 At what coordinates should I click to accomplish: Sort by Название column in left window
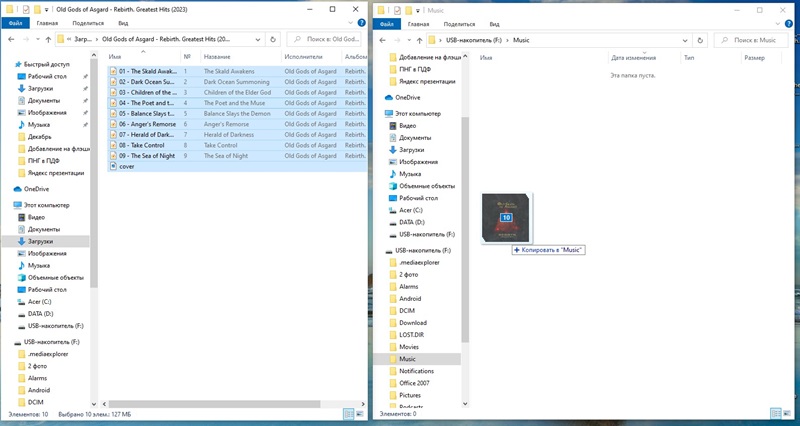[240, 57]
